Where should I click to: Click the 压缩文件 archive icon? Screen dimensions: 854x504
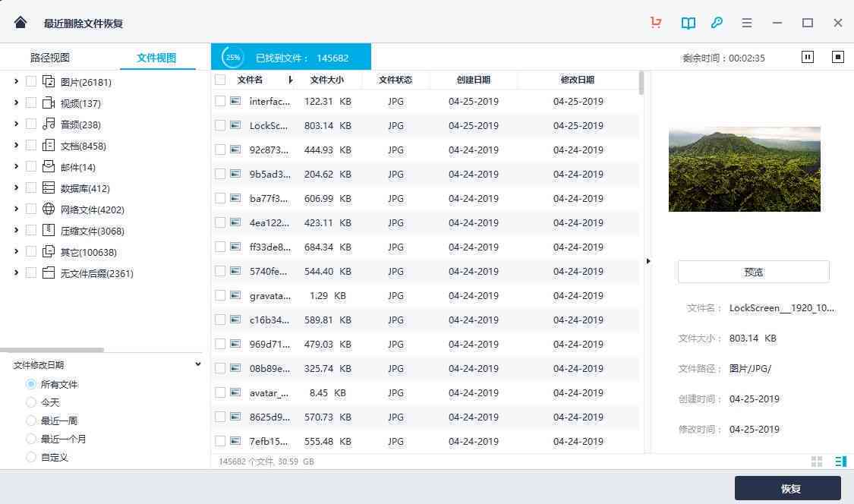click(49, 231)
